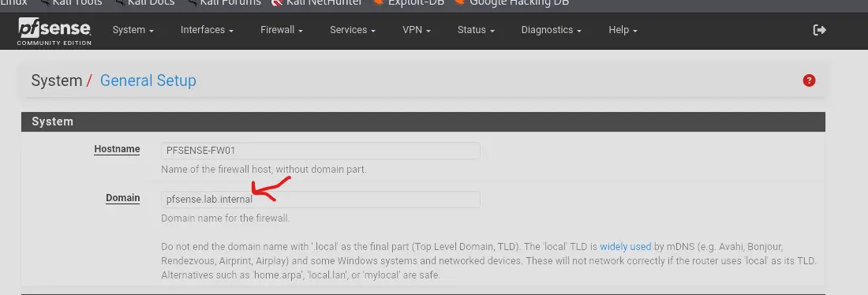
Task: Click the logout icon in navbar
Action: pos(819,30)
